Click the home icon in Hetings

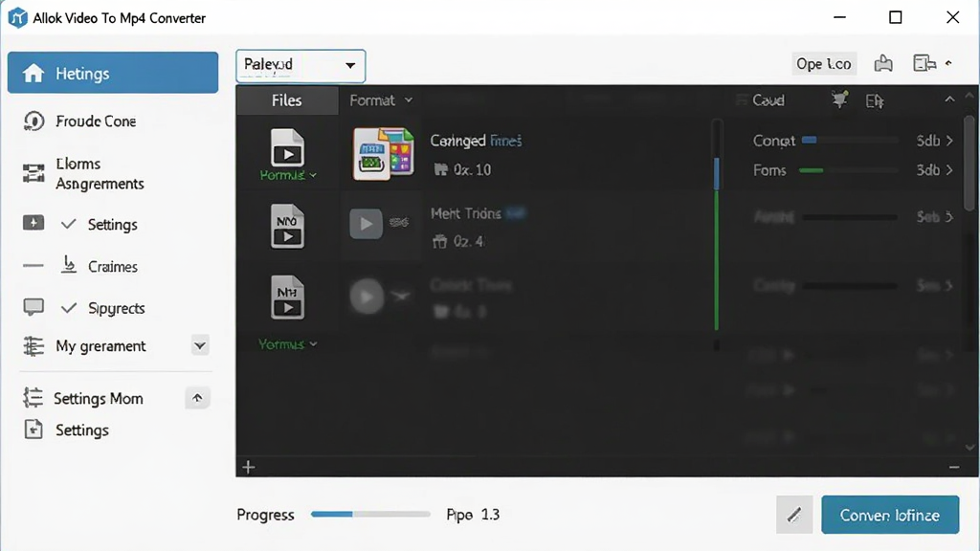33,73
